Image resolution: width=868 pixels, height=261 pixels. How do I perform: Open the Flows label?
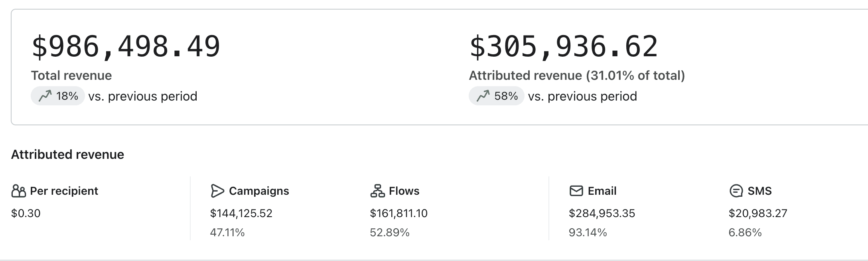coord(404,191)
